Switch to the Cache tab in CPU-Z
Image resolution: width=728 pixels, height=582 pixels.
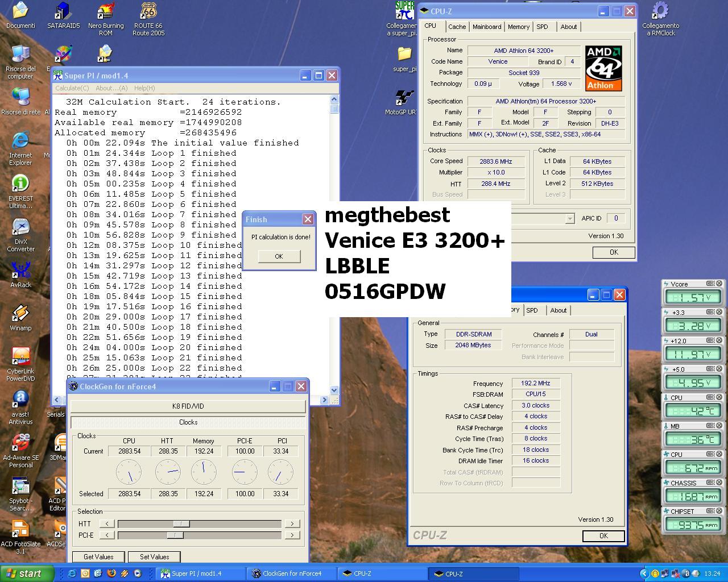(457, 27)
